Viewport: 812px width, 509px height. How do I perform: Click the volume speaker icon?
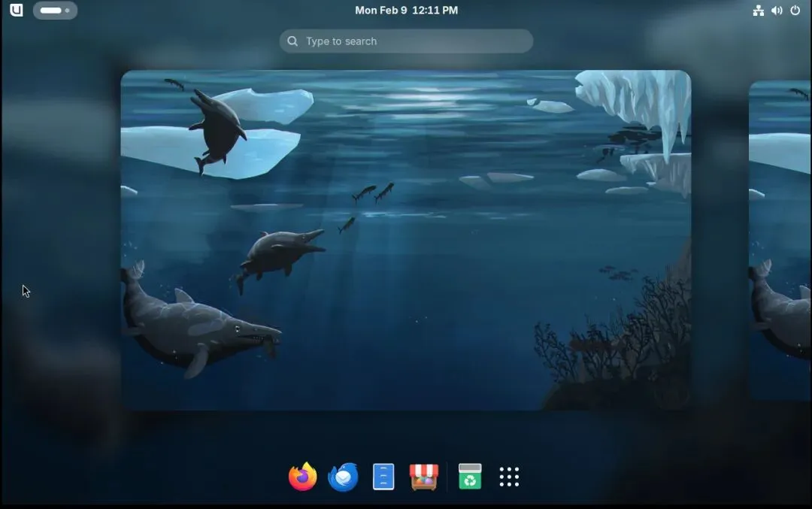coord(777,11)
